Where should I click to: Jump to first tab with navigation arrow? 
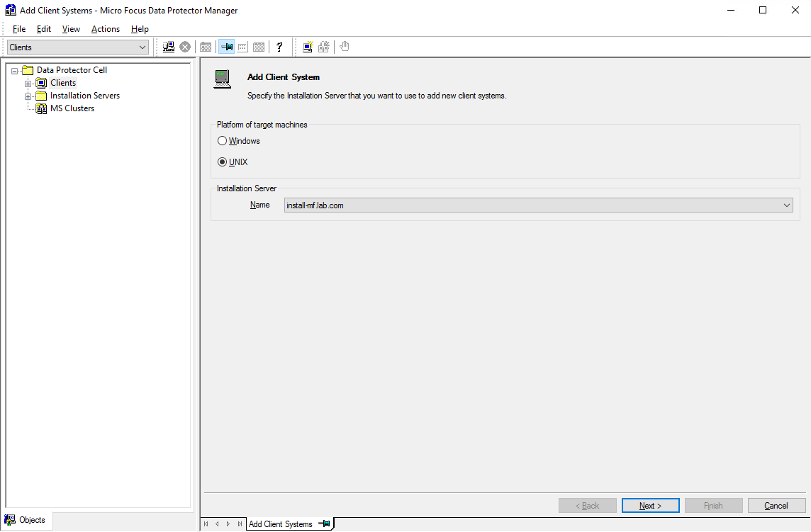206,523
